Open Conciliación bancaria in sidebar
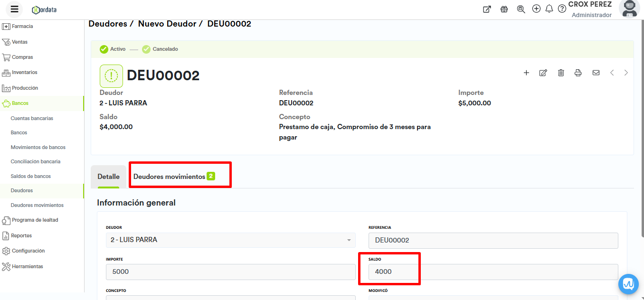Viewport: 644px width, 300px height. tap(36, 161)
